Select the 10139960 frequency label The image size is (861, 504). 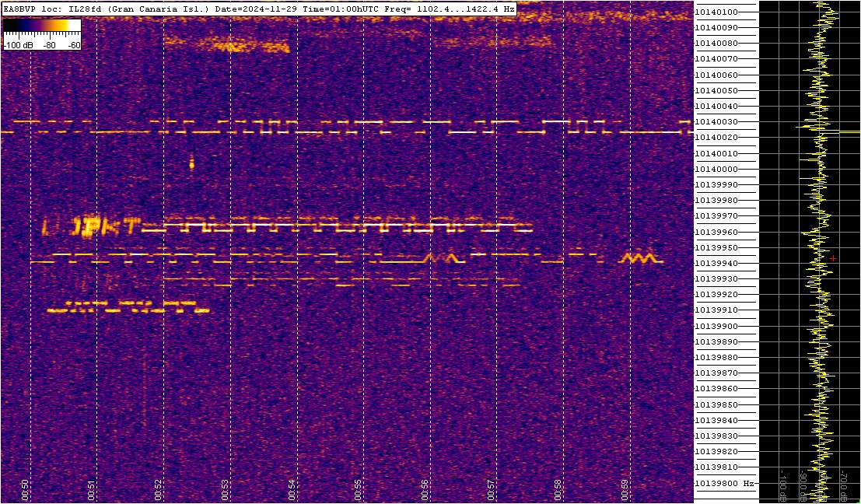[715, 233]
